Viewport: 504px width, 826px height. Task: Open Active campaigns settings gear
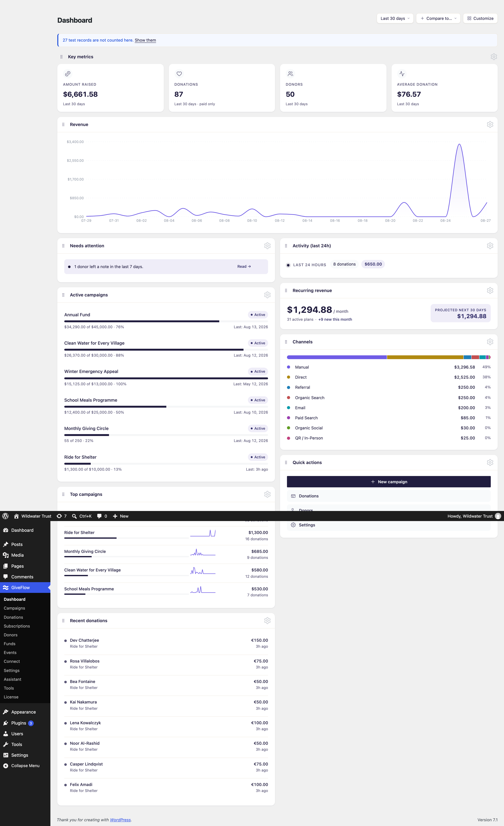[267, 295]
